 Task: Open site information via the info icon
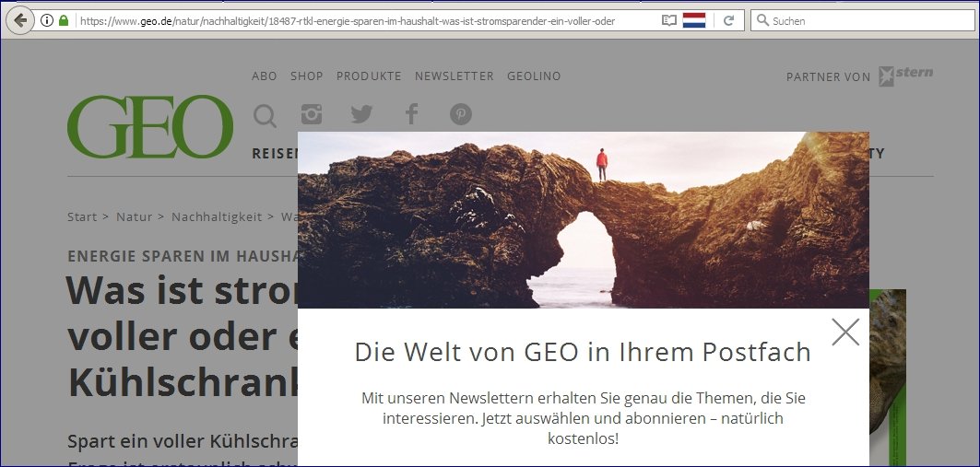pos(47,20)
